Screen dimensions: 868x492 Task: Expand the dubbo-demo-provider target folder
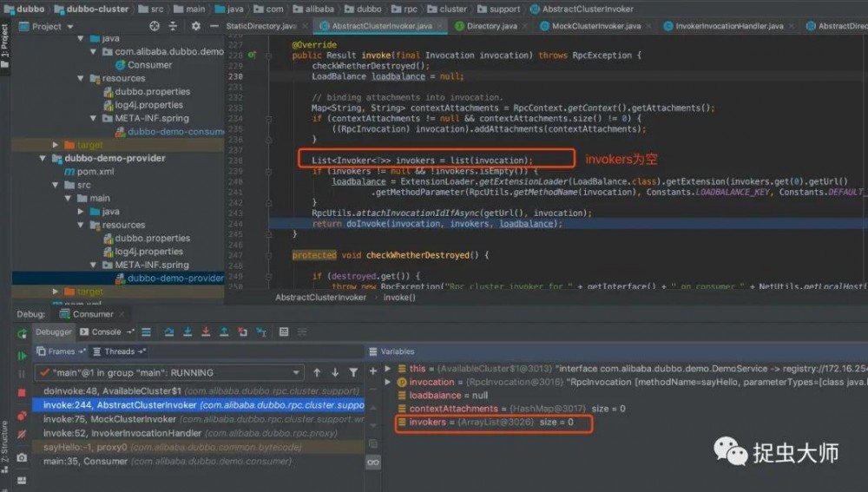[56, 291]
